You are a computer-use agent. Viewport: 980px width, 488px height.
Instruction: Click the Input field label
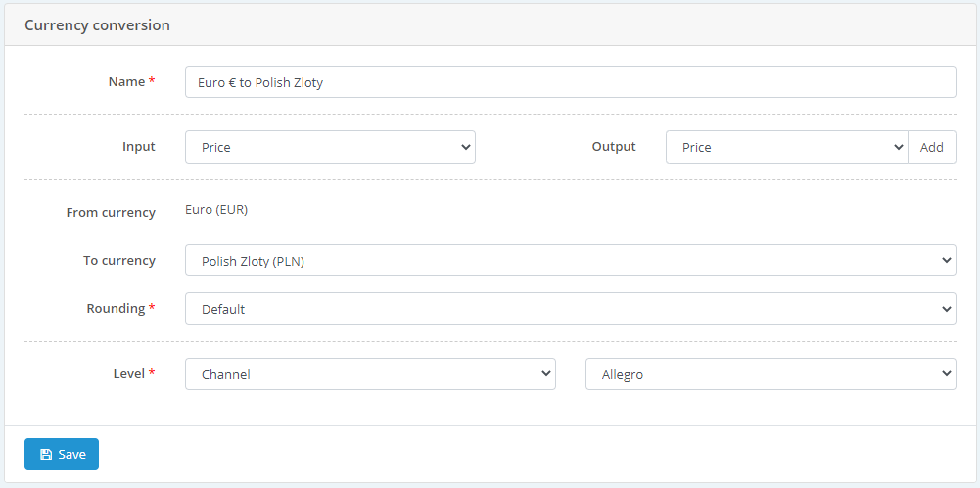[139, 147]
